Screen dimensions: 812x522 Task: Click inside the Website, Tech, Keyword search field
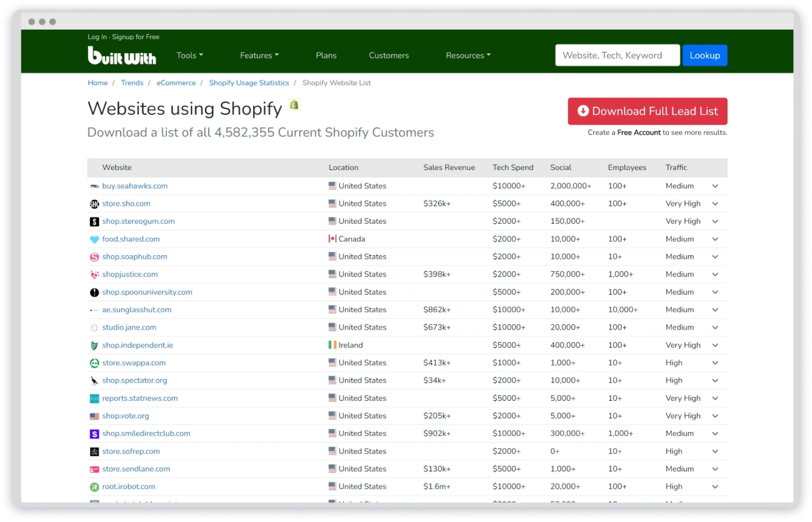[617, 55]
